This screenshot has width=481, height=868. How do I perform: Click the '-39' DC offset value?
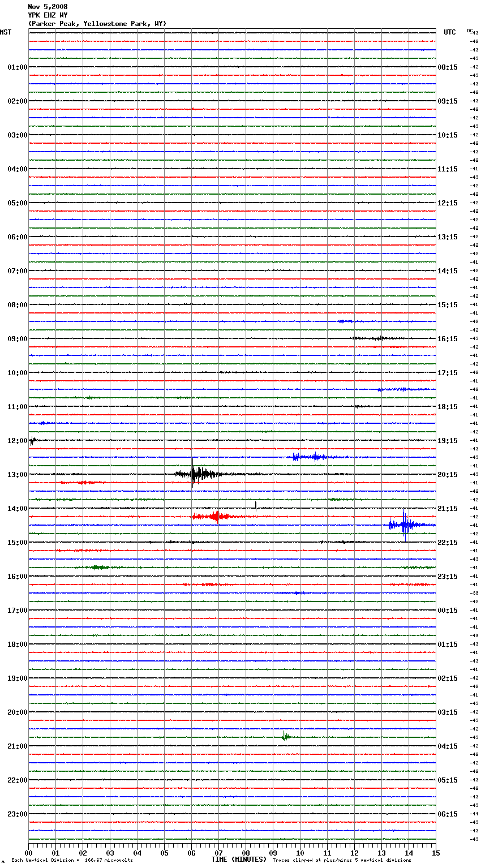point(474,593)
